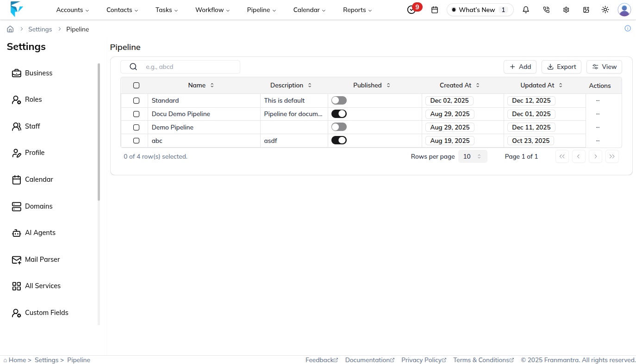Sort table by Created At column

point(460,85)
